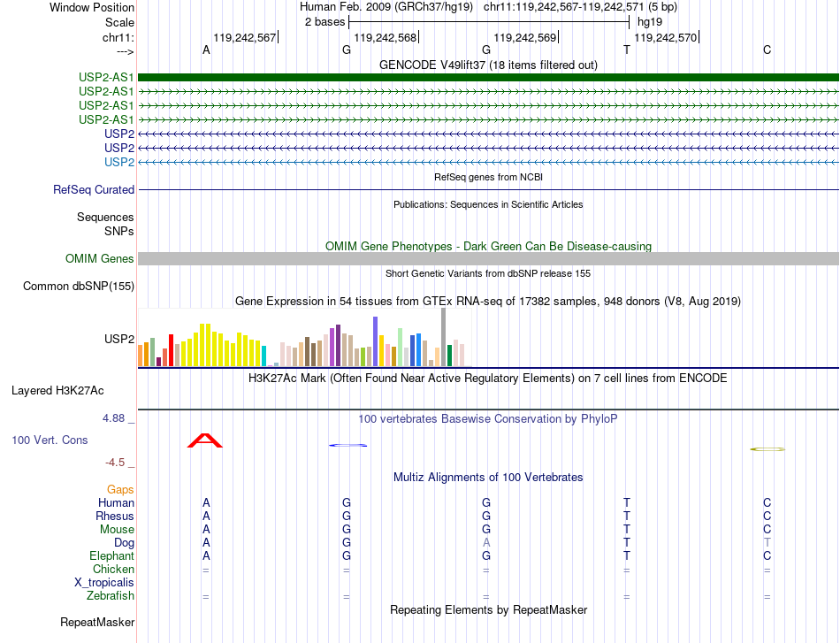The height and width of the screenshot is (643, 840).
Task: Click the Human species label
Action: point(116,502)
